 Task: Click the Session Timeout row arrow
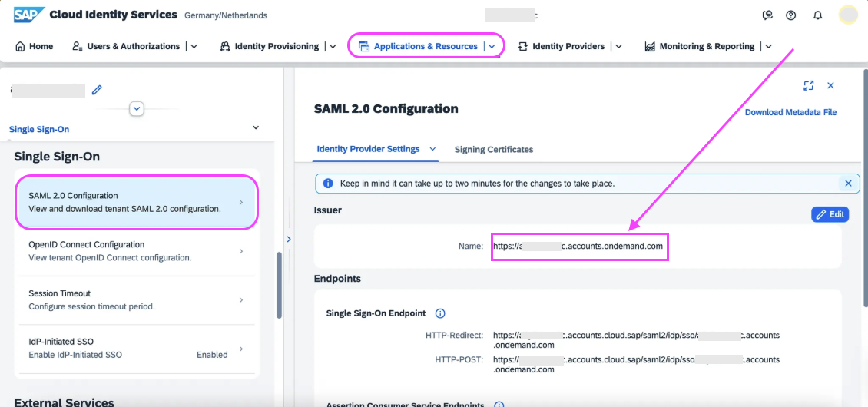pos(240,299)
